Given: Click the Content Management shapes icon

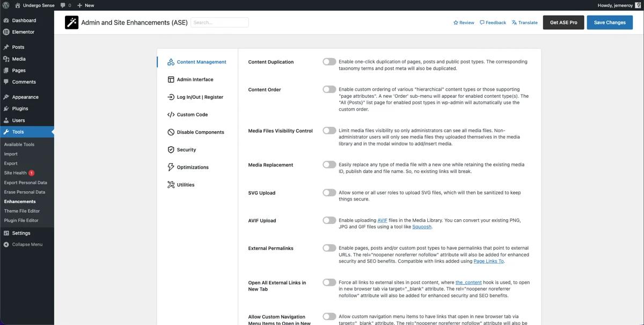Looking at the screenshot, I should (171, 62).
